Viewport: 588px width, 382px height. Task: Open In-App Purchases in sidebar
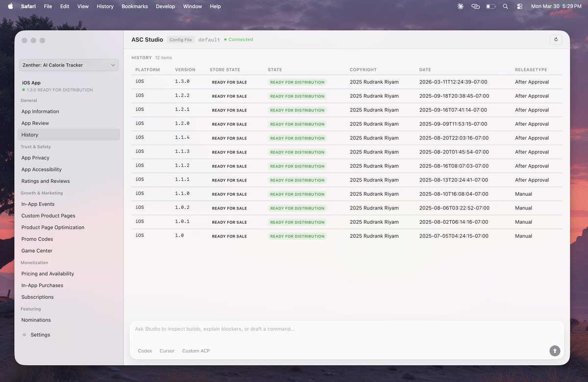click(x=69, y=285)
